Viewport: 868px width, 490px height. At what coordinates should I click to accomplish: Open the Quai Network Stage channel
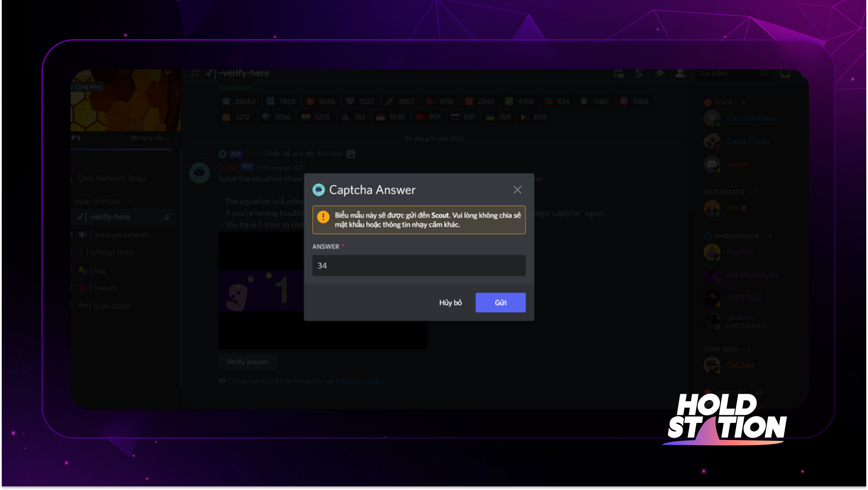112,178
